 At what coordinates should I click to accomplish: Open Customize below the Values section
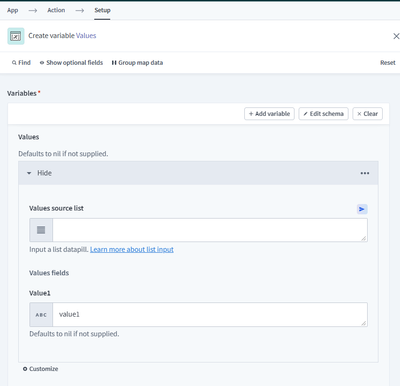pyautogui.click(x=40, y=369)
